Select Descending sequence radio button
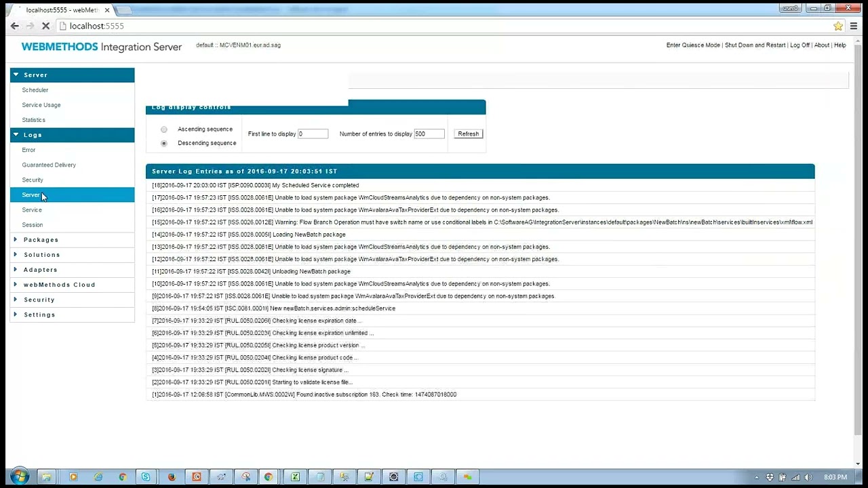 coord(164,144)
